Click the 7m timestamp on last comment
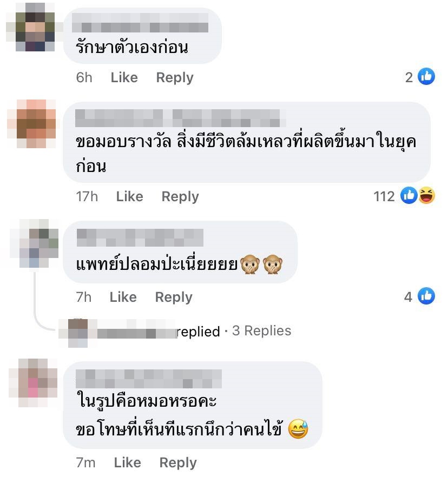 [85, 462]
